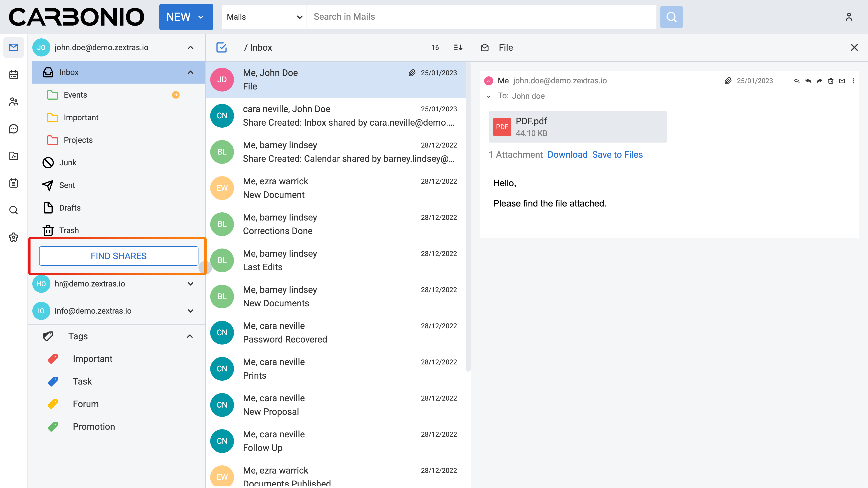Open the Contacts module in sidebar
This screenshot has width=868, height=488.
click(14, 102)
